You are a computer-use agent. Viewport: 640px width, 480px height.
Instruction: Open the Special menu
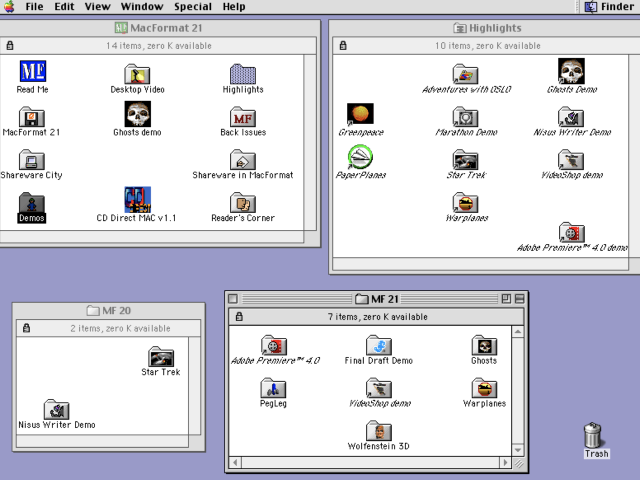pos(193,7)
